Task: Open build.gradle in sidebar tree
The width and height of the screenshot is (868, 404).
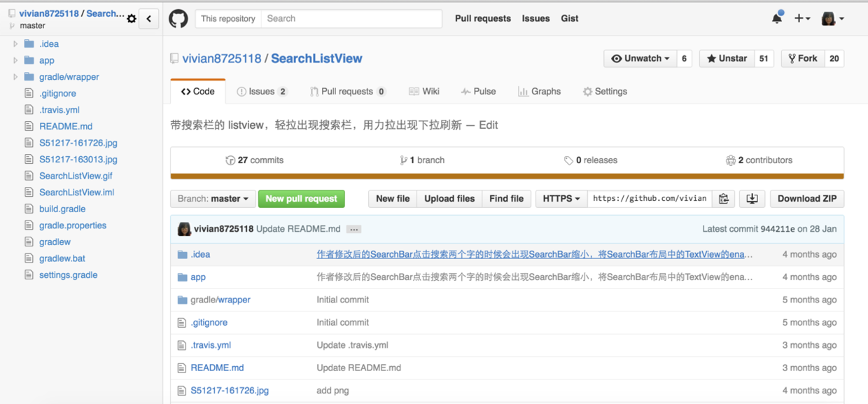Action: pyautogui.click(x=62, y=209)
